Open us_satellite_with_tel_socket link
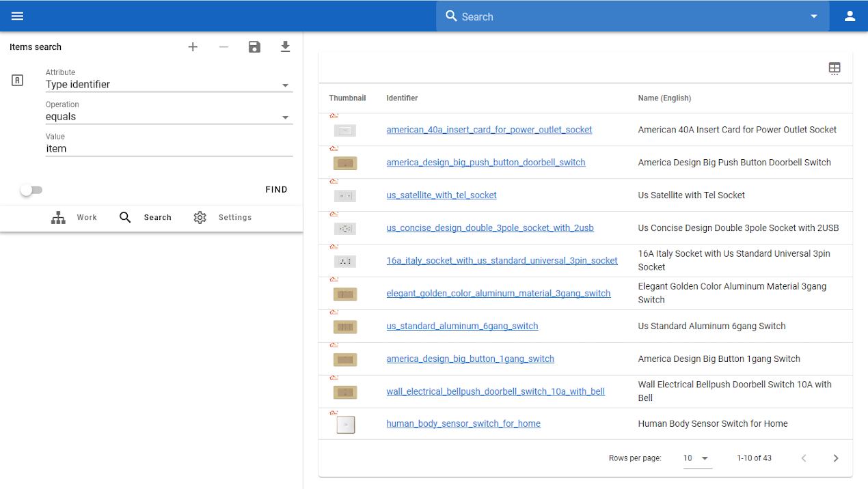868x489 pixels. (x=442, y=195)
